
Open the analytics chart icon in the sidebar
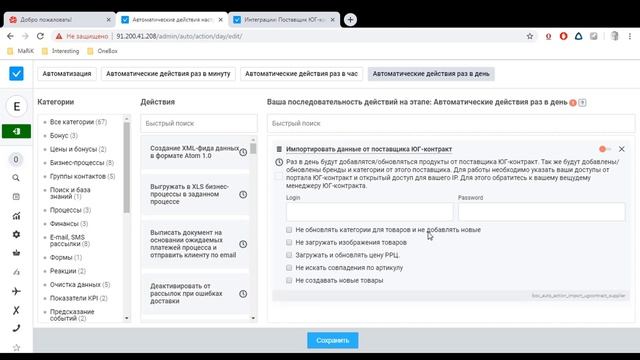tap(16, 216)
